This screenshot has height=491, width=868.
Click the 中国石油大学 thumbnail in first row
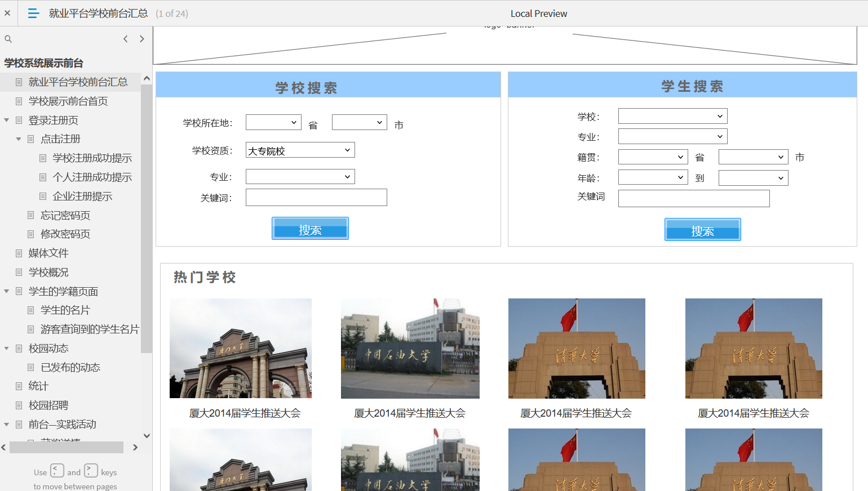tap(410, 349)
